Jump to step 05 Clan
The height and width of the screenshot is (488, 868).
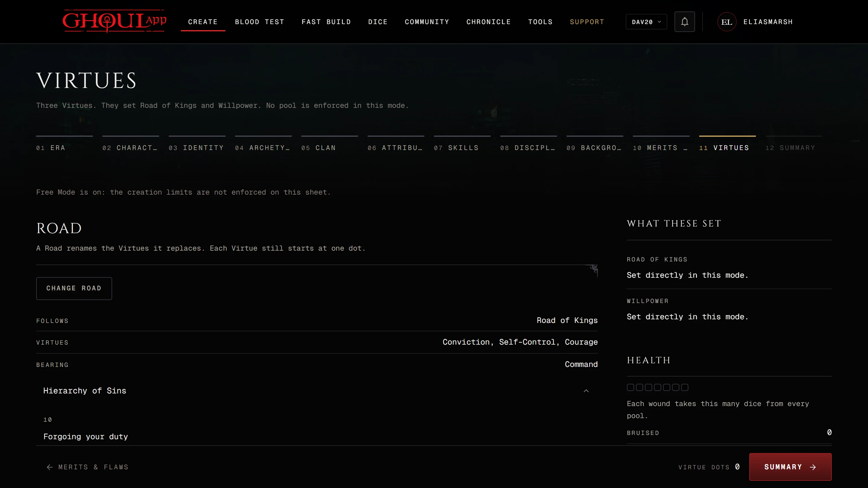click(x=329, y=144)
